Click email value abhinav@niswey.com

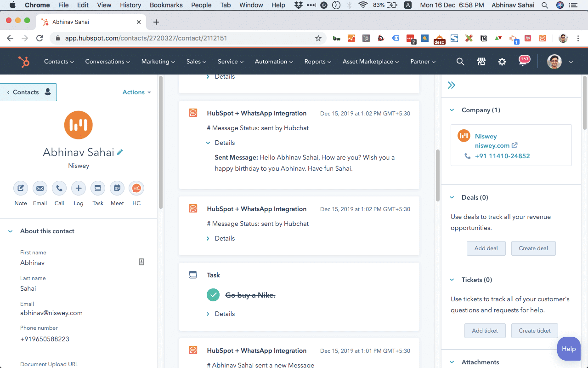pyautogui.click(x=51, y=313)
